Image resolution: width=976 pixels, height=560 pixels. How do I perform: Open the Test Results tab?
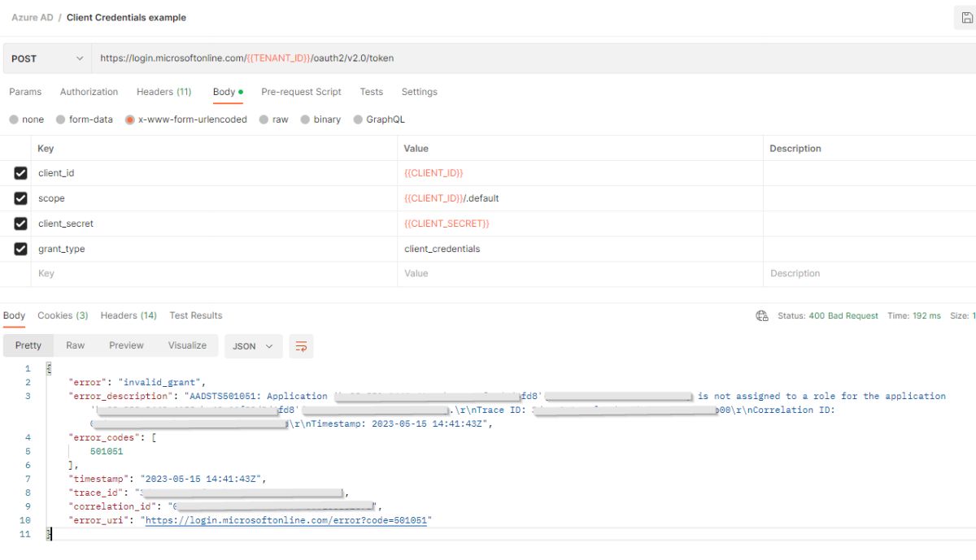point(196,315)
